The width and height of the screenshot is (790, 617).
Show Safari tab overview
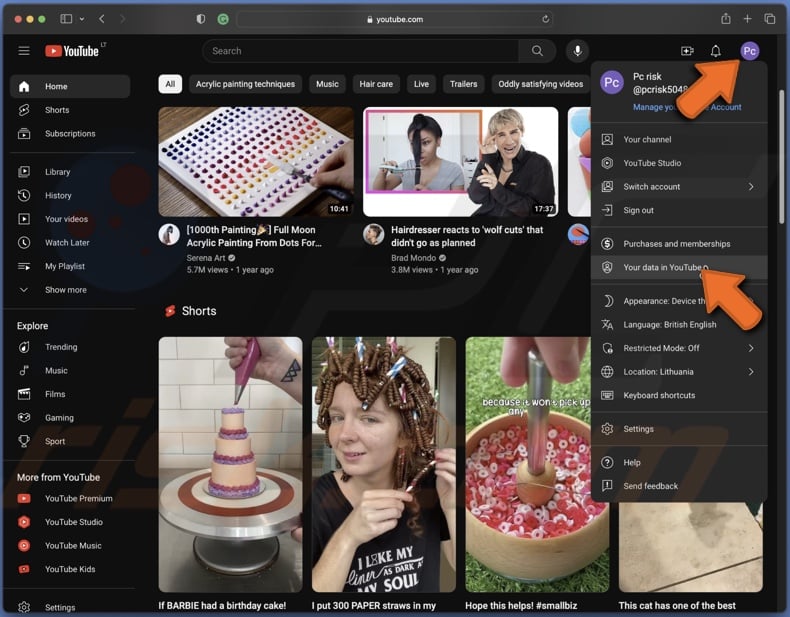point(769,19)
